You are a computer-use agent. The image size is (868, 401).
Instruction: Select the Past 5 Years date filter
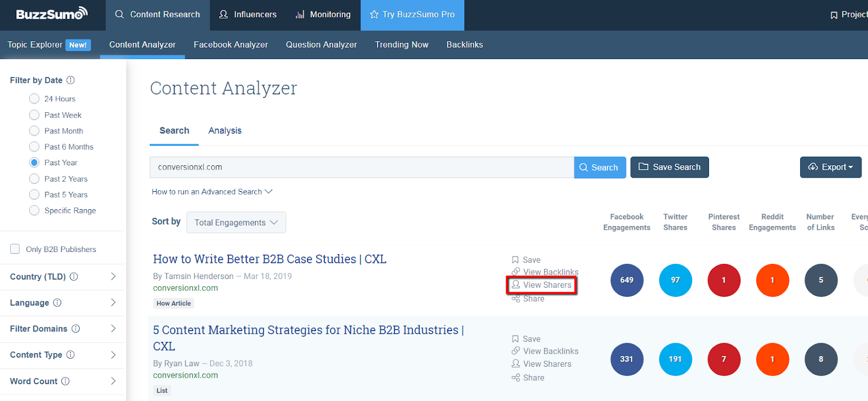[34, 195]
